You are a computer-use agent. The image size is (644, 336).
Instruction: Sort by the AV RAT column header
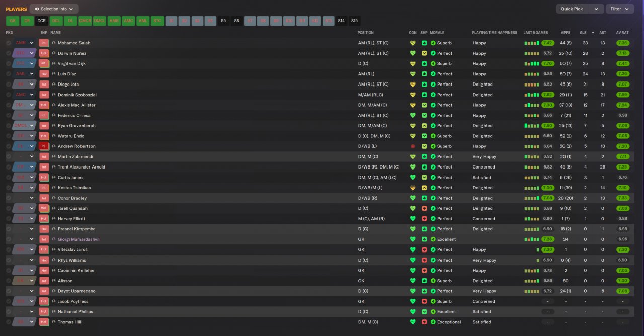point(622,33)
